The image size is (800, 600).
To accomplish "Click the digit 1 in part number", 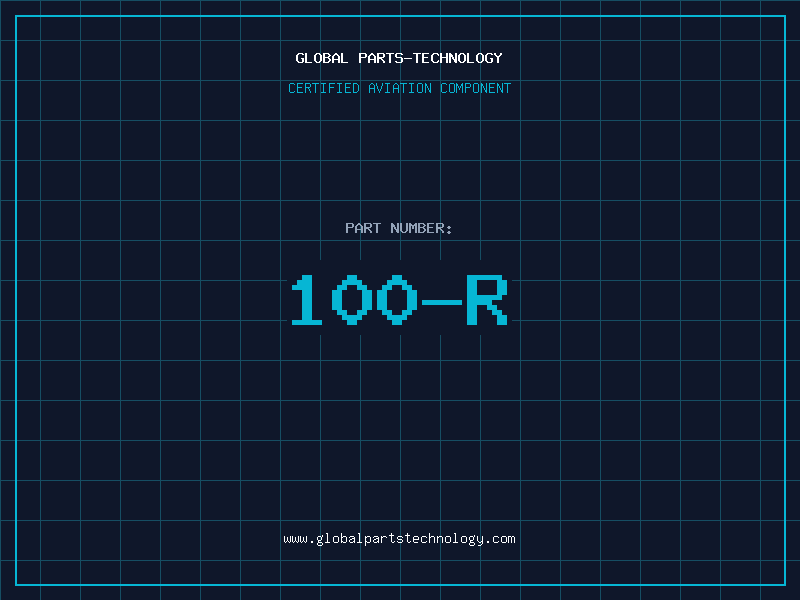I will tap(306, 300).
